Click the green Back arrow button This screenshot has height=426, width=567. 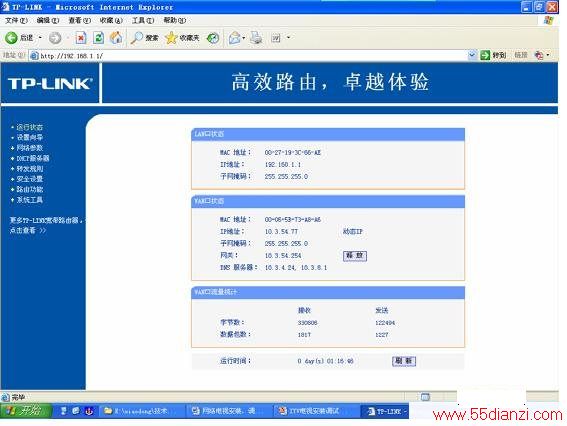coord(11,38)
